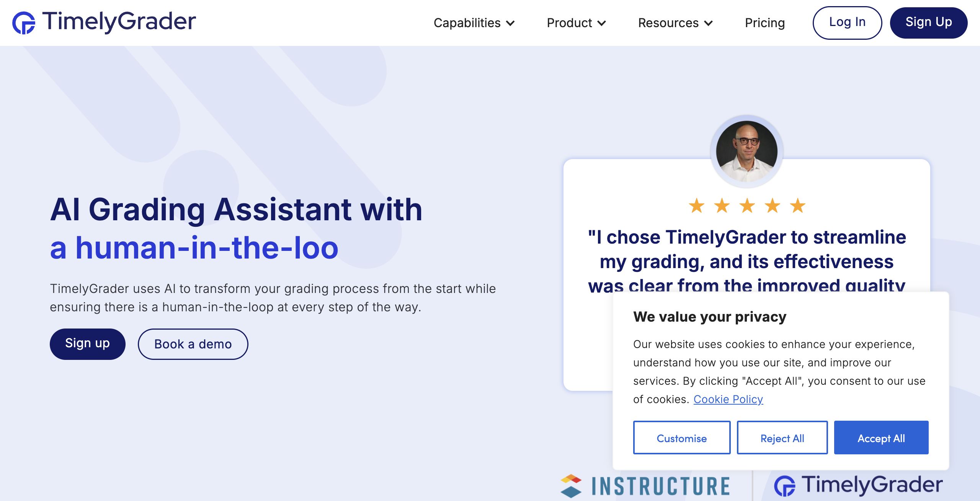Viewport: 980px width, 501px height.
Task: Open the Cookie Policy link
Action: 728,399
